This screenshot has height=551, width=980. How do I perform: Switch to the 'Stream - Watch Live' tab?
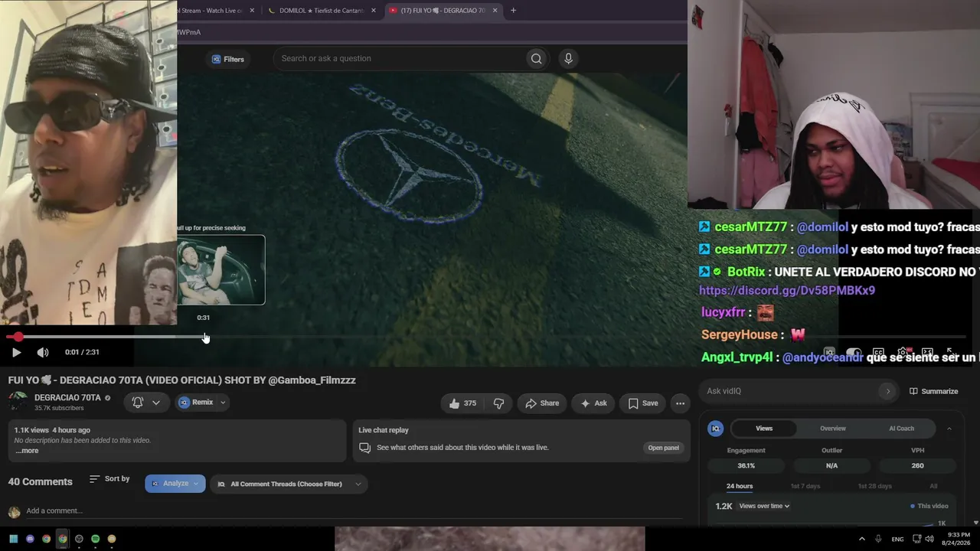(211, 10)
